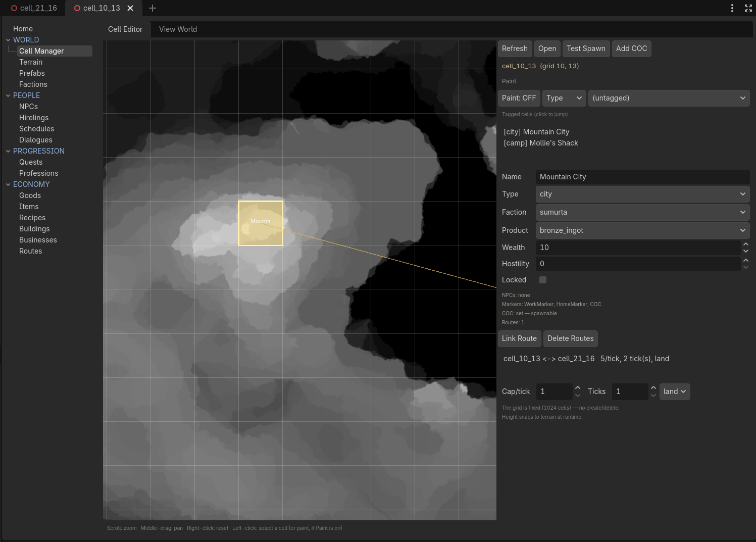Screen dimensions: 756x542
Task: Click Add COC button
Action: (x=631, y=48)
